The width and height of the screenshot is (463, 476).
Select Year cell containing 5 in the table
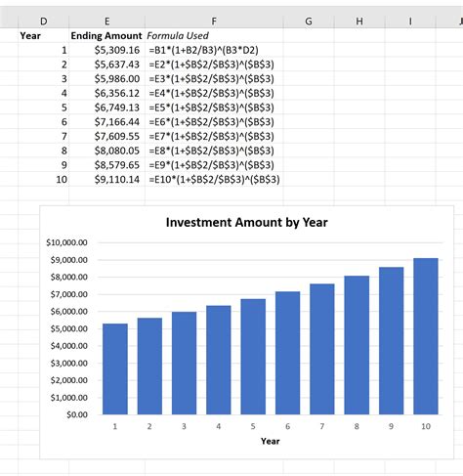point(43,108)
